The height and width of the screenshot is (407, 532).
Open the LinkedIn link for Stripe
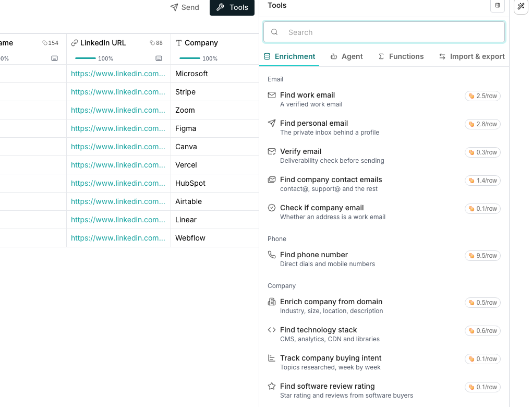click(x=118, y=92)
